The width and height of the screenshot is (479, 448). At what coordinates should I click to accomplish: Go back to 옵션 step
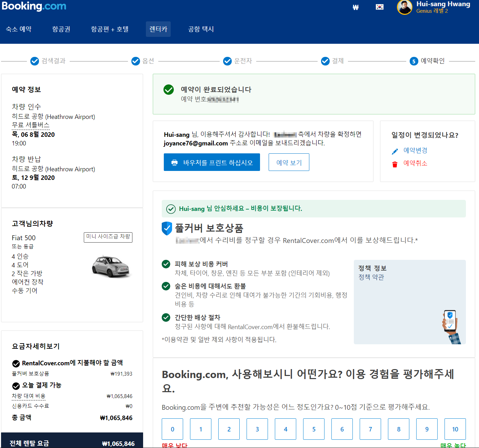tap(148, 61)
